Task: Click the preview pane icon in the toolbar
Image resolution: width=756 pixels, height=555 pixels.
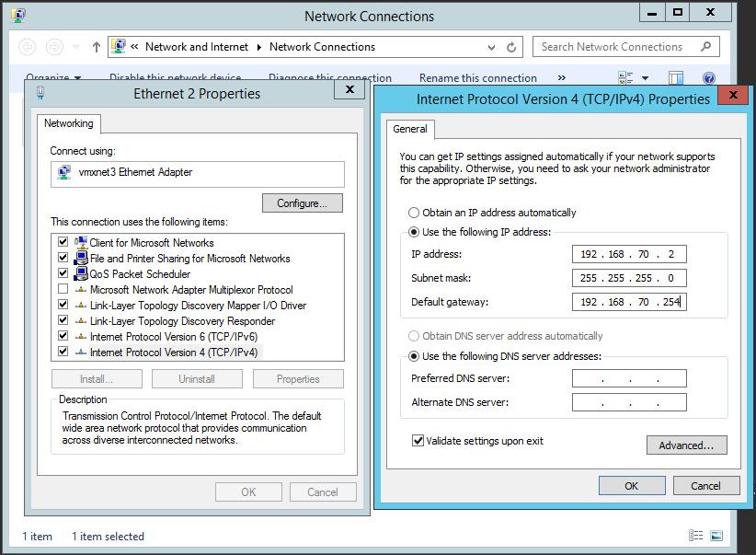Action: [x=676, y=77]
